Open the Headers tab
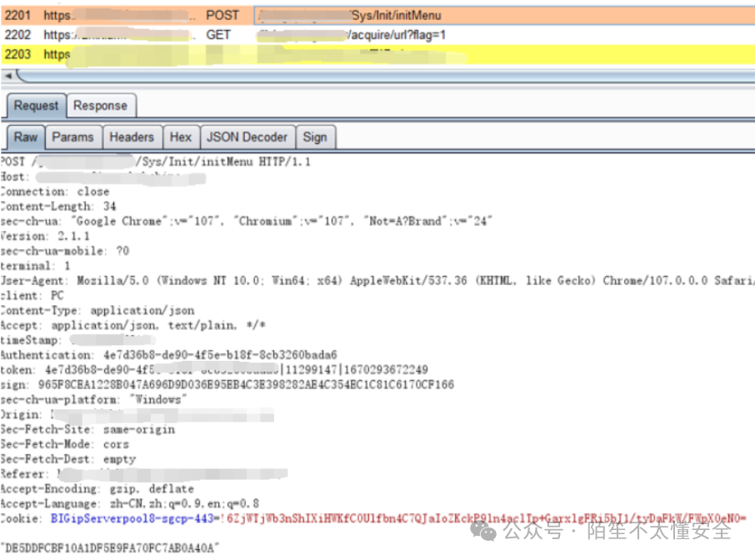This screenshot has height=560, width=755. point(132,137)
